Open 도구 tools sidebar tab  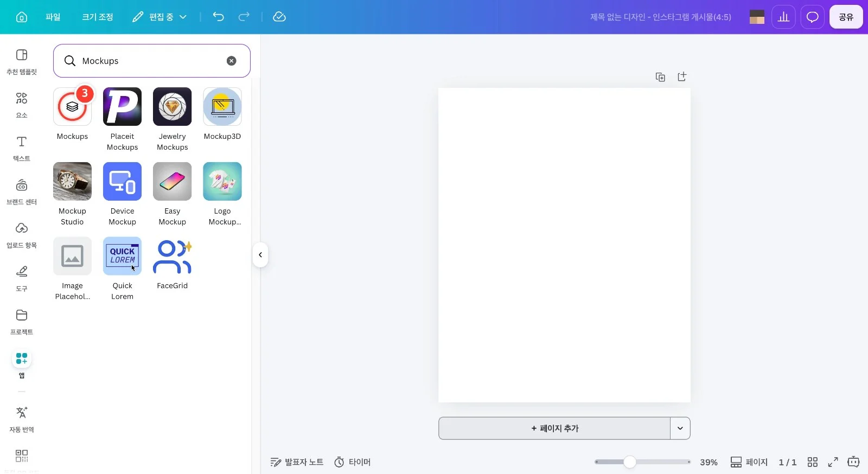pos(22,279)
